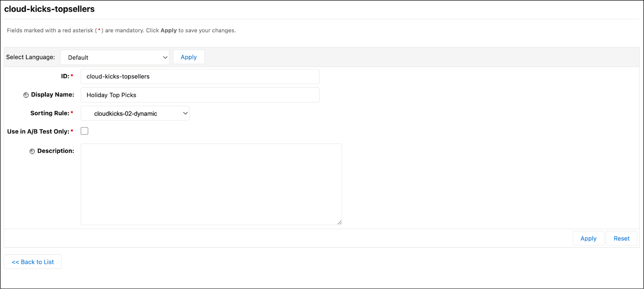
Task: Click the ID field label
Action: pyautogui.click(x=65, y=76)
